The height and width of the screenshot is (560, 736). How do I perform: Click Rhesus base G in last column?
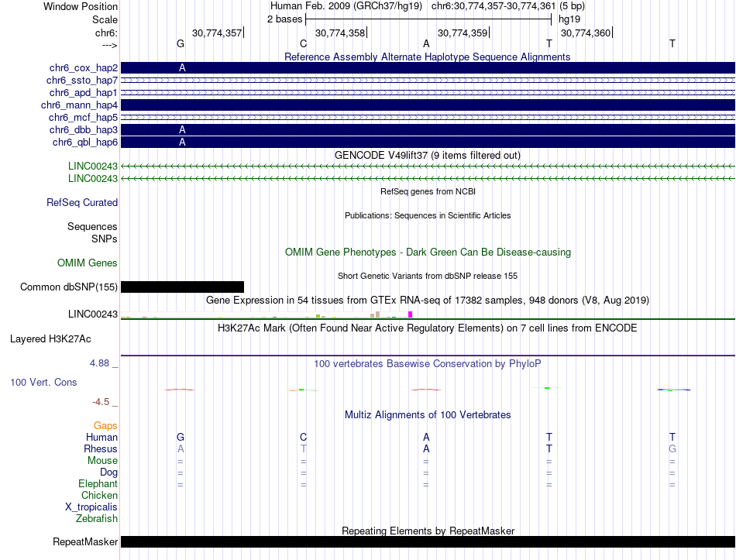coord(672,448)
